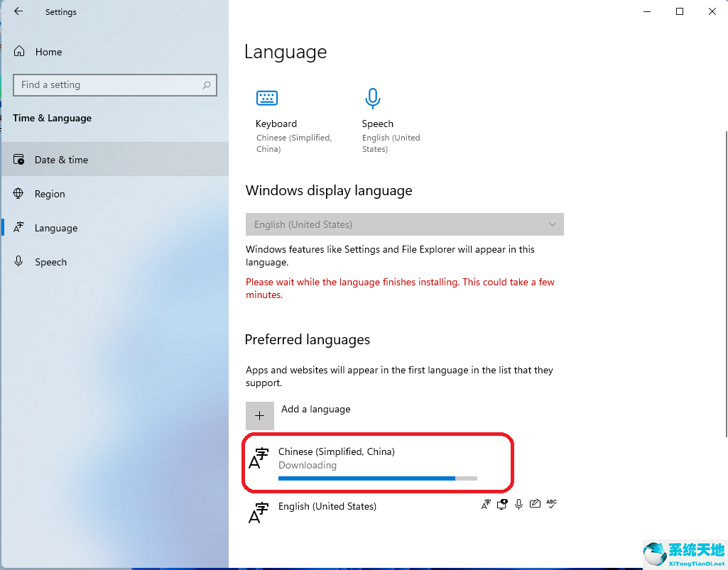Maximize the Settings window

(x=680, y=11)
